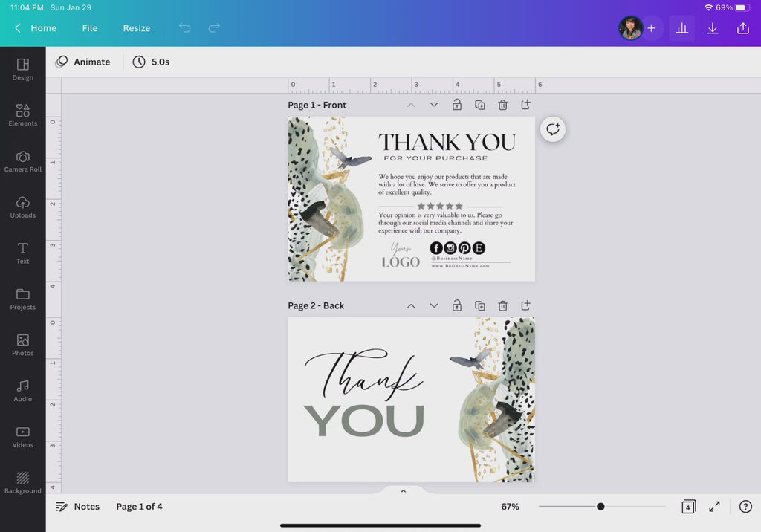Image resolution: width=761 pixels, height=532 pixels.
Task: Lock Page 2 - Back
Action: click(x=457, y=305)
